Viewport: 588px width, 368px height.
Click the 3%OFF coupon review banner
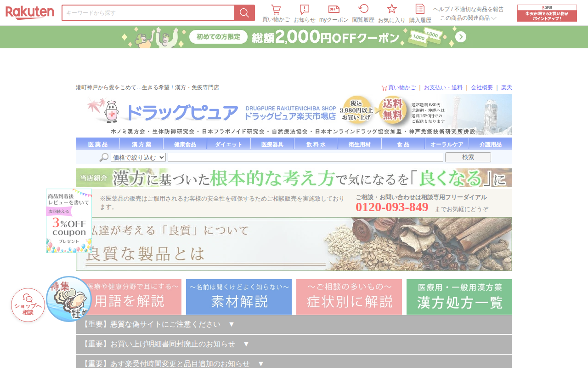[69, 221]
